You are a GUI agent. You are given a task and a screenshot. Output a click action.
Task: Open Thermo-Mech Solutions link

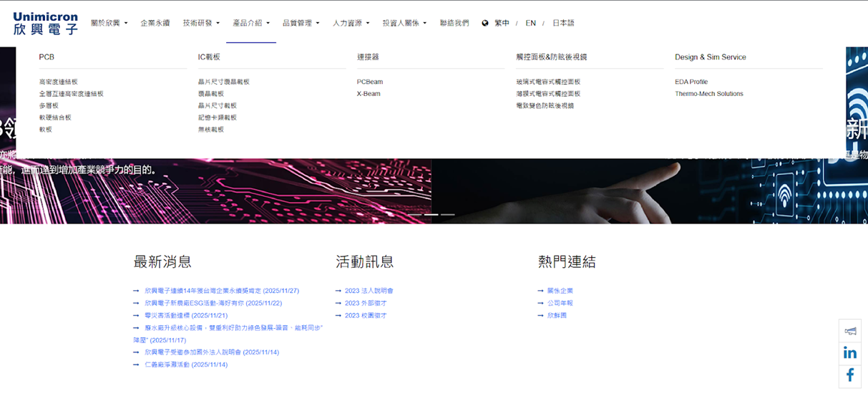click(708, 94)
